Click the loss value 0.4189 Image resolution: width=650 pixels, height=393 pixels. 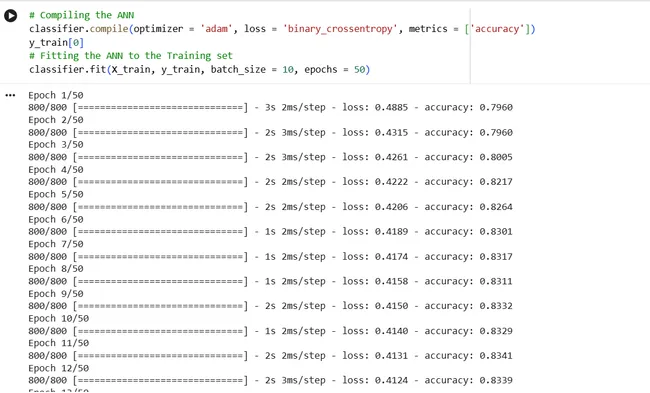[391, 232]
